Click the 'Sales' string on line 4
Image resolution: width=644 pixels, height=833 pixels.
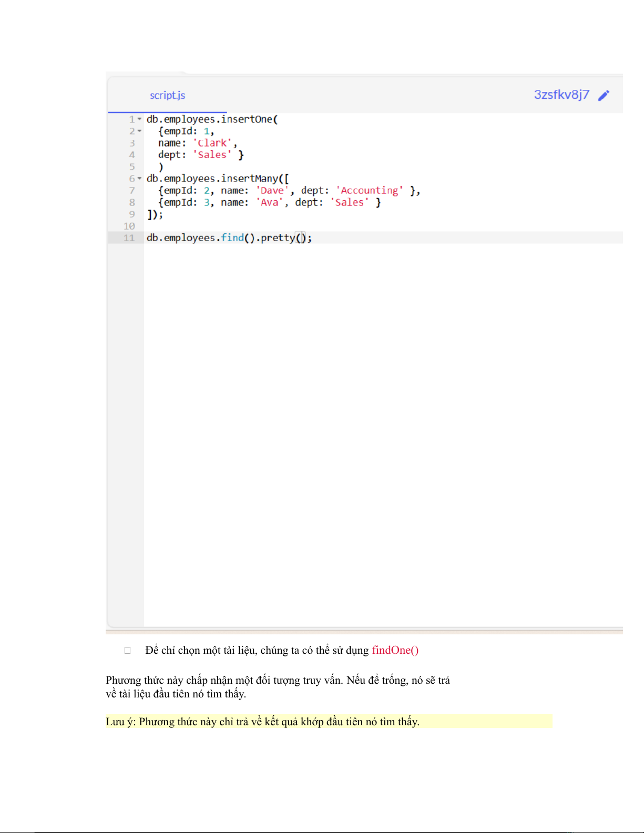click(x=212, y=155)
